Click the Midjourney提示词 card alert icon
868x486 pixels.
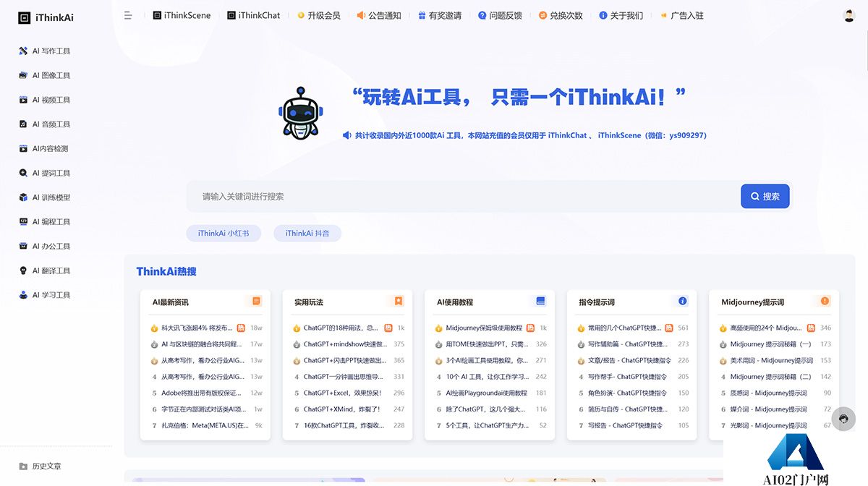coord(825,301)
